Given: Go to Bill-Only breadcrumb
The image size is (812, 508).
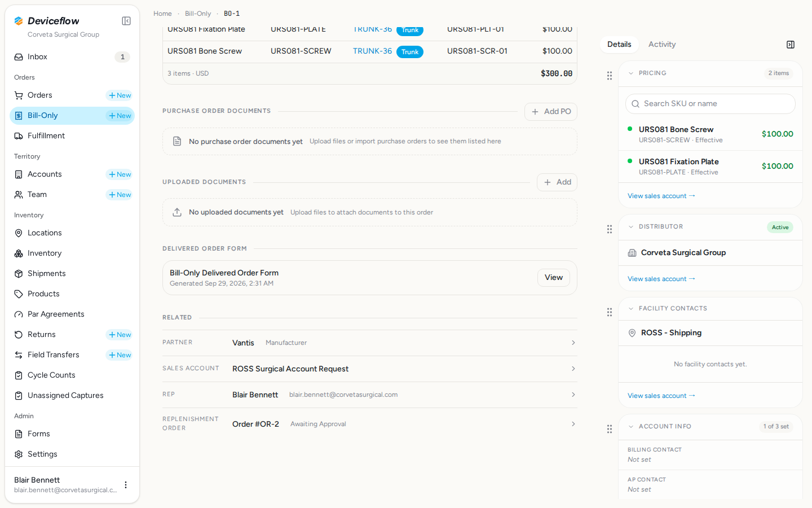Looking at the screenshot, I should coord(198,14).
